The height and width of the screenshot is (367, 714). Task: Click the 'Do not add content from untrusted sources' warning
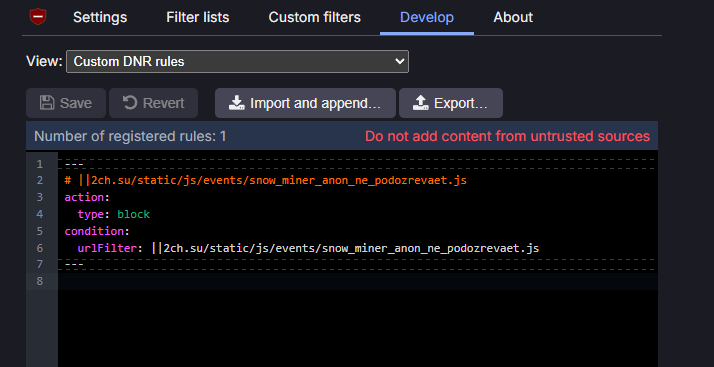[x=507, y=136]
